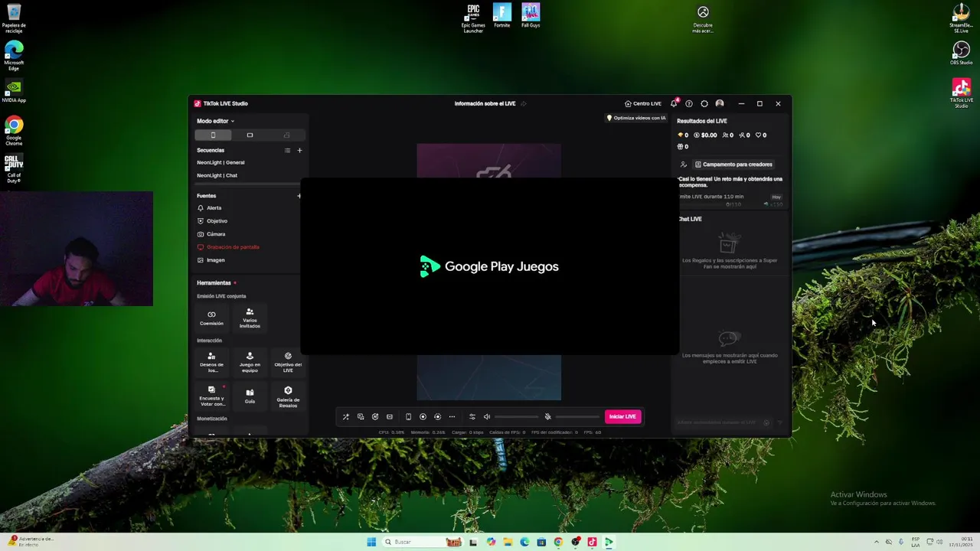Mute the speaker audio
Screen dimensions: 980x551
click(486, 417)
